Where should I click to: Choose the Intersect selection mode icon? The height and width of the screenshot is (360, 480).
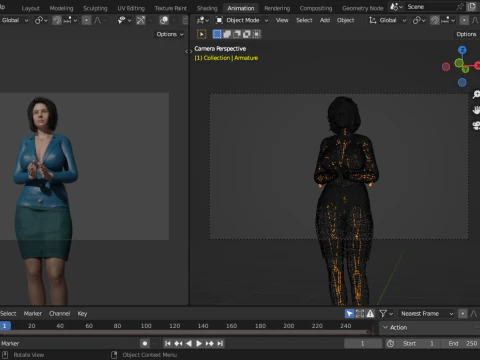pyautogui.click(x=256, y=34)
